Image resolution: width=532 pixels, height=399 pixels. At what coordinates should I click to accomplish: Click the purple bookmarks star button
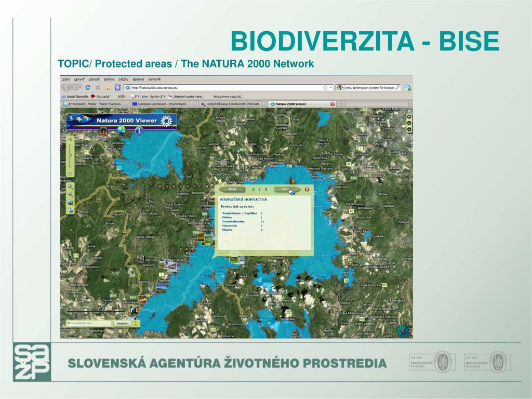tap(117, 87)
